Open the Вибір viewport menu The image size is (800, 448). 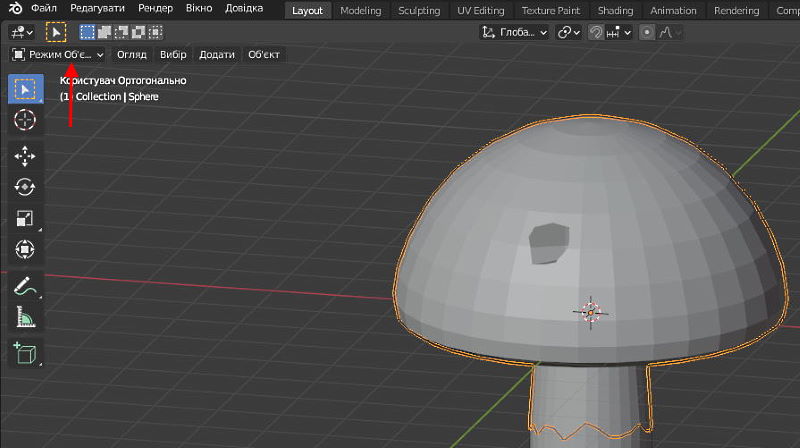173,55
